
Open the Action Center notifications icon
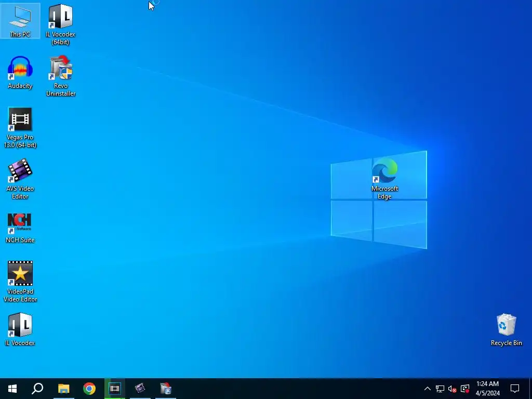pos(515,389)
